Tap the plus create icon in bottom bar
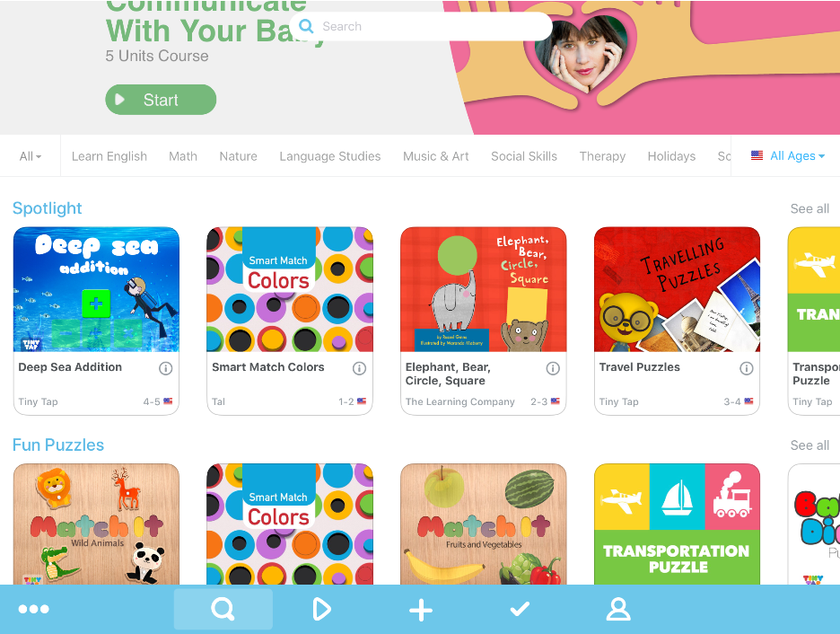Screen dimensions: 840x634 pyautogui.click(x=421, y=610)
